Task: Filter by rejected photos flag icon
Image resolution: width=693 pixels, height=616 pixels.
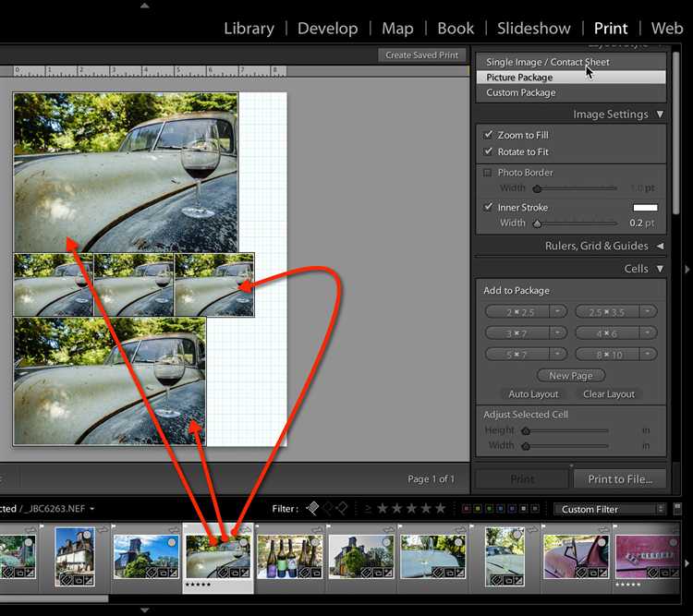Action: (342, 509)
